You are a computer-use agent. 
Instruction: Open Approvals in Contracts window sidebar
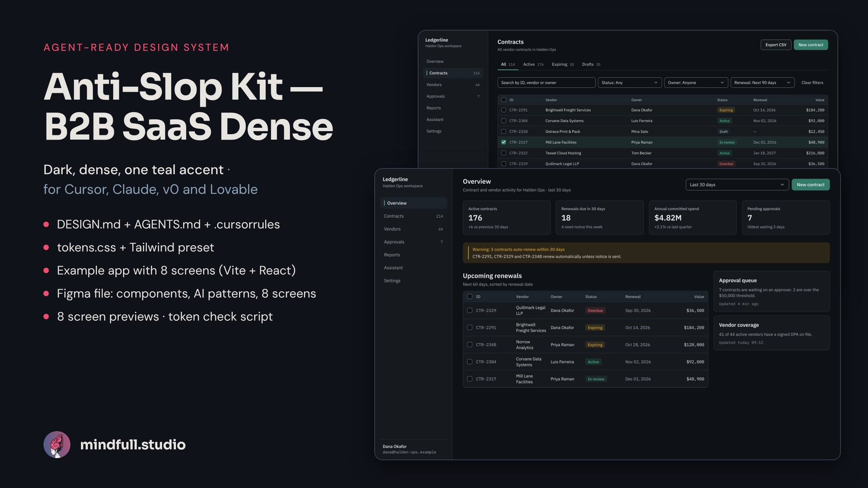click(x=453, y=96)
